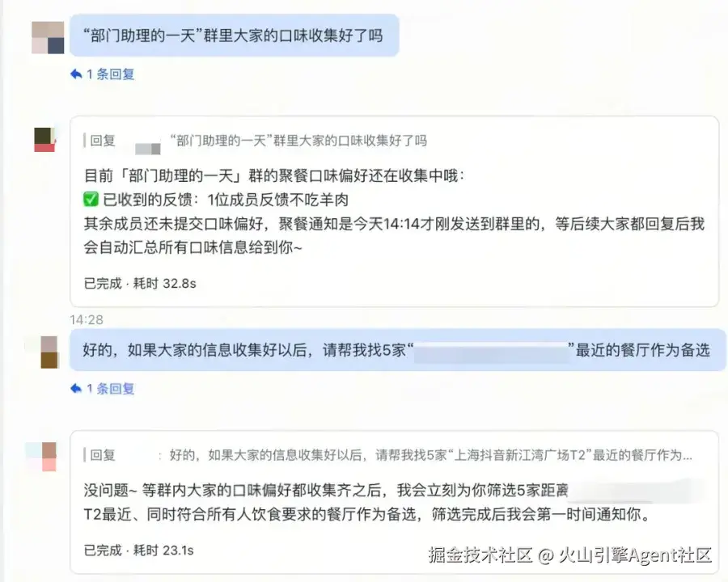This screenshot has width=728, height=582.
Task: Click the green checkmark emoji before 已收到的反馈
Action: coord(91,200)
